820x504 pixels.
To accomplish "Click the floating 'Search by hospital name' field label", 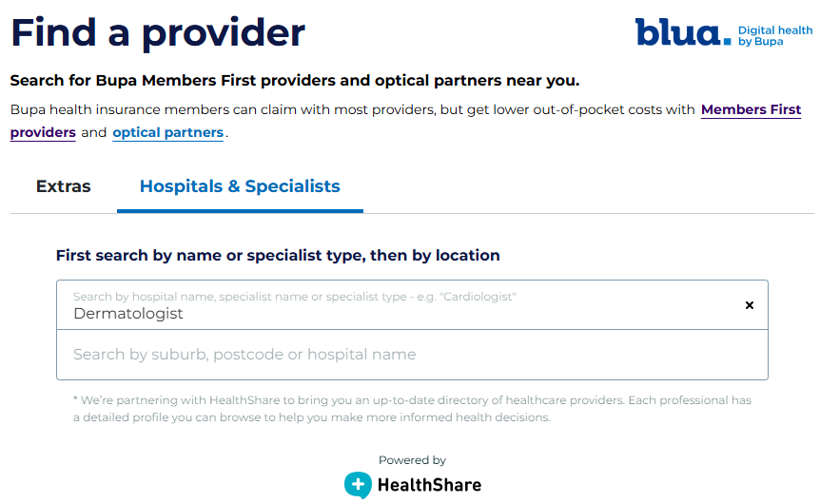I will (294, 297).
